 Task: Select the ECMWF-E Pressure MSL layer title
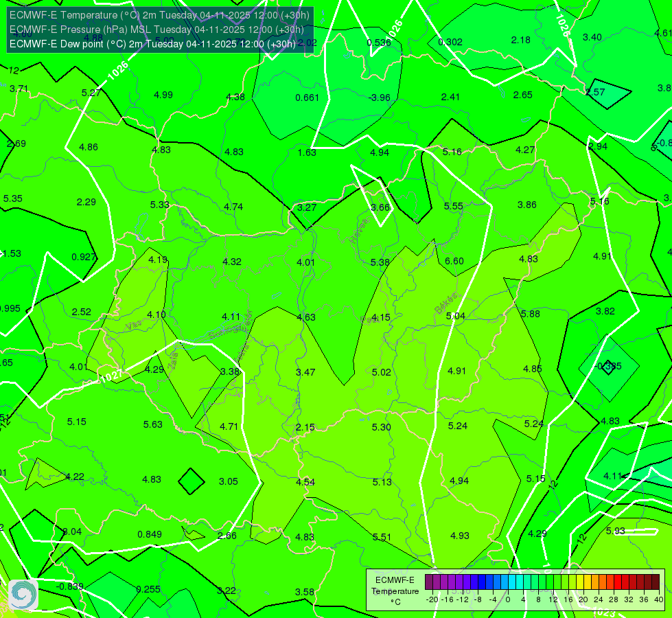point(157,30)
